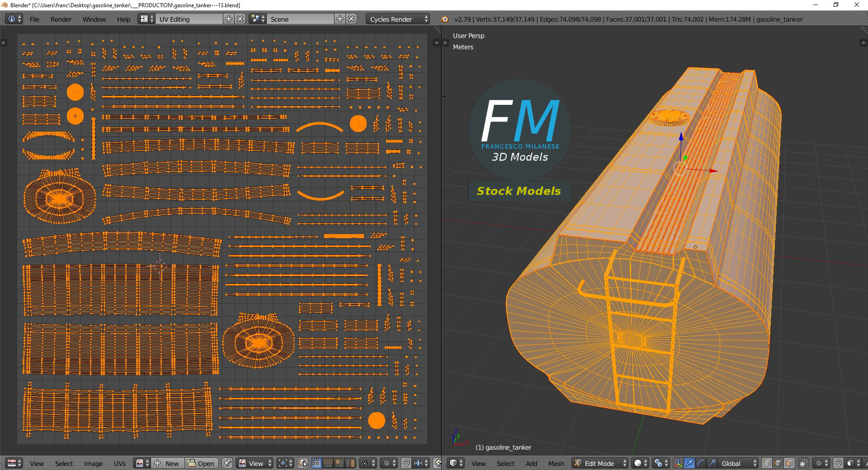Delete the UV Editing screen layout
Viewport: 868px width, 470px height.
(x=241, y=19)
